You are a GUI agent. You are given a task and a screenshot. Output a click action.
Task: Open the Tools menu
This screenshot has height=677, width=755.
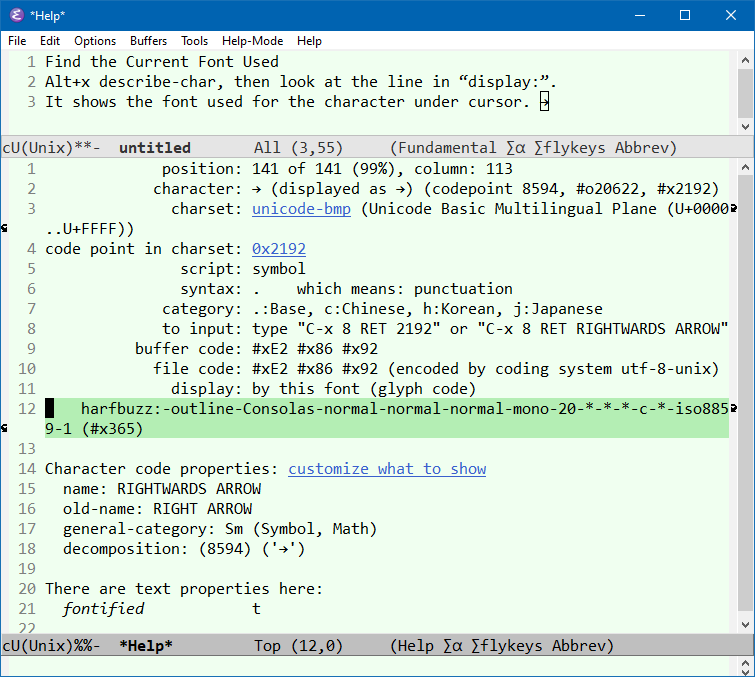click(194, 41)
